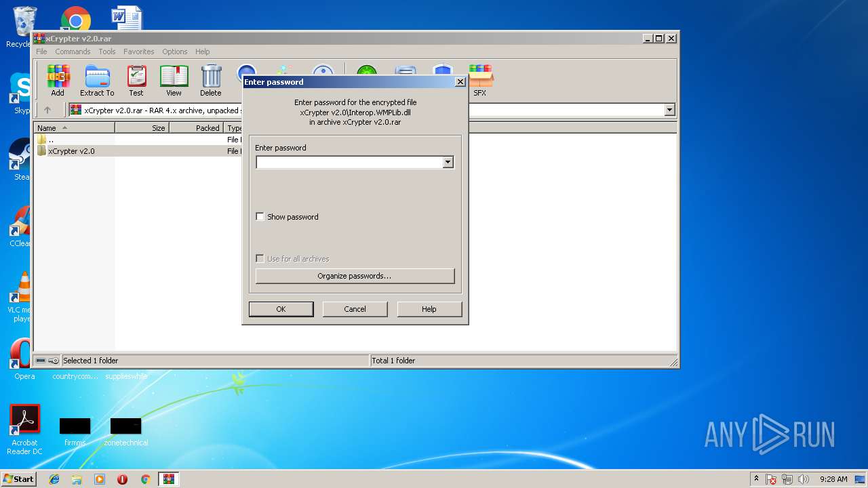868x488 pixels.
Task: Expand the archive path address dropdown
Action: (x=670, y=110)
